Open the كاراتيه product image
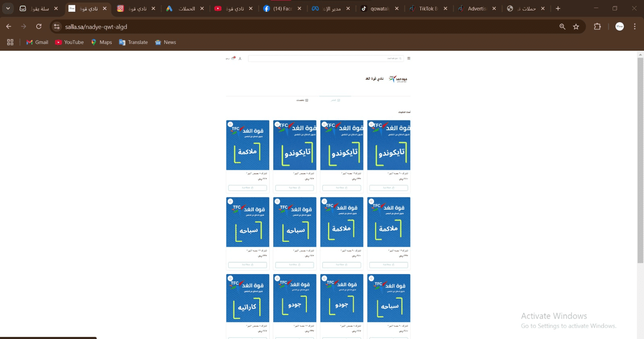 (247, 298)
